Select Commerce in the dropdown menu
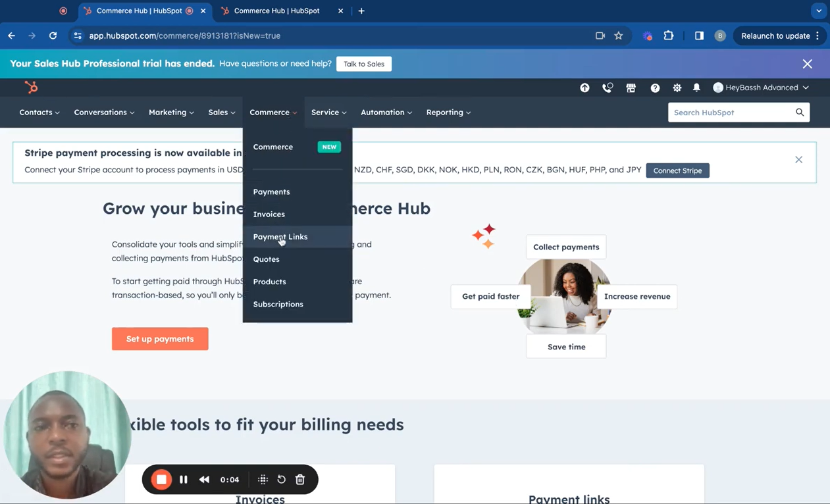The width and height of the screenshot is (830, 504). [297, 147]
